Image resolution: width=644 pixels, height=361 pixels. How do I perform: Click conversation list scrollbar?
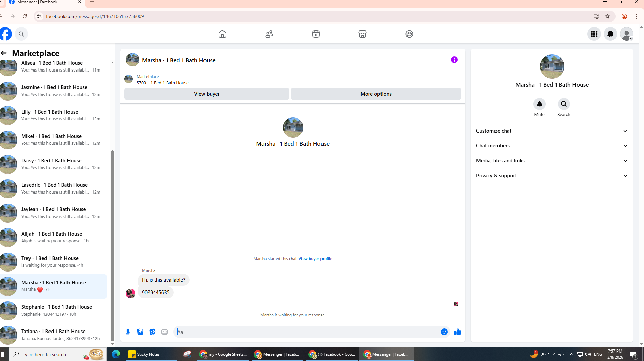112,246
